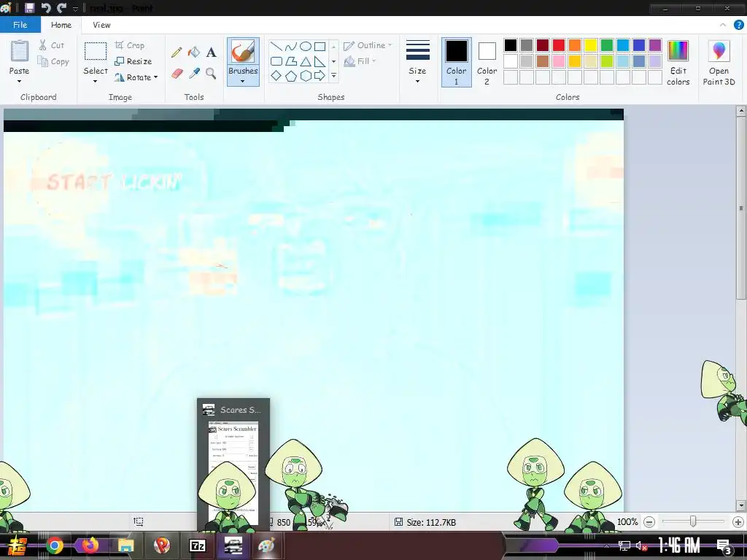Pick the red color swatch
This screenshot has height=560, width=747.
tap(558, 45)
